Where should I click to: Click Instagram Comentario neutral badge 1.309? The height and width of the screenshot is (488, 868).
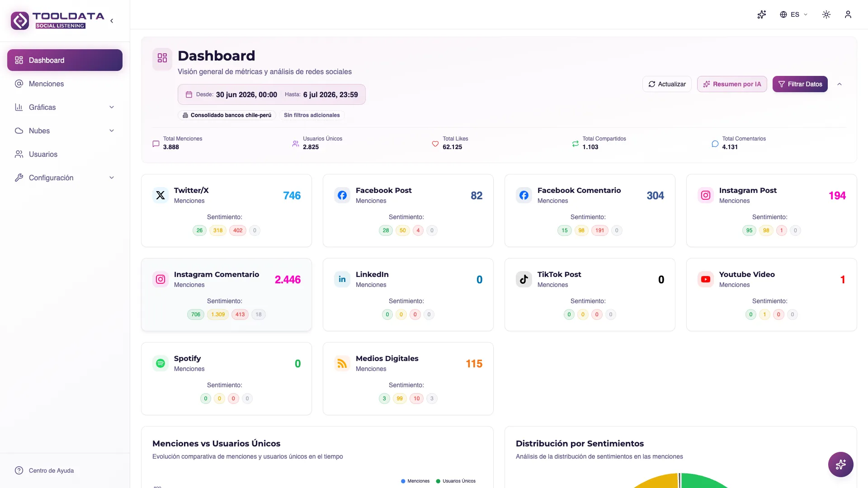click(218, 314)
